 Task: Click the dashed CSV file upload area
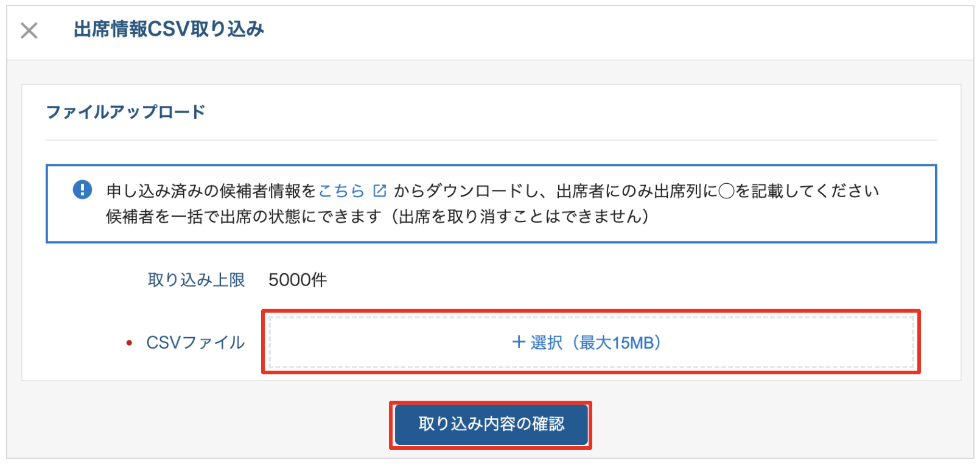click(590, 342)
